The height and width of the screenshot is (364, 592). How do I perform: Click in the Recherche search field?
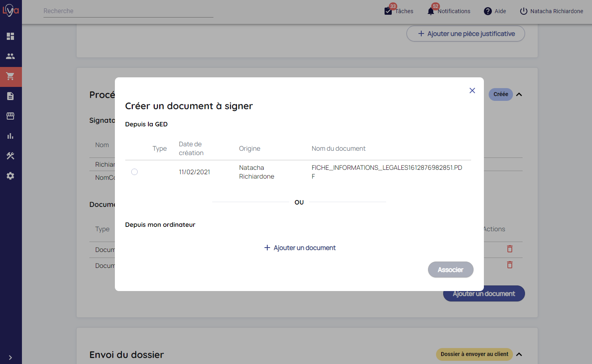point(128,11)
